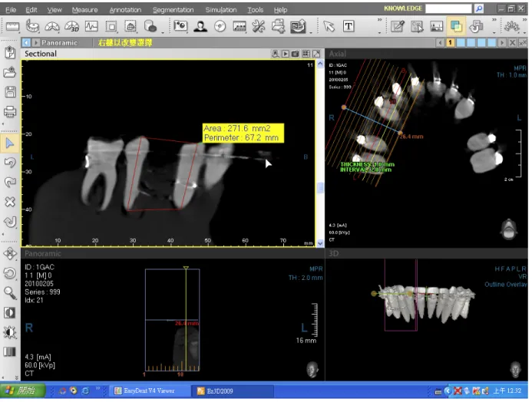Open the Annotation menu

(125, 10)
